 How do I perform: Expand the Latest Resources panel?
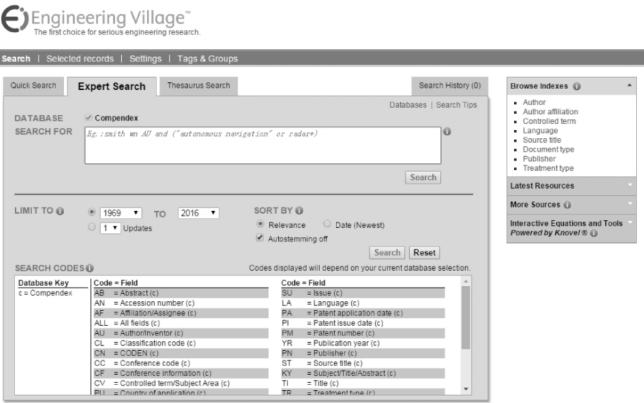coord(630,185)
